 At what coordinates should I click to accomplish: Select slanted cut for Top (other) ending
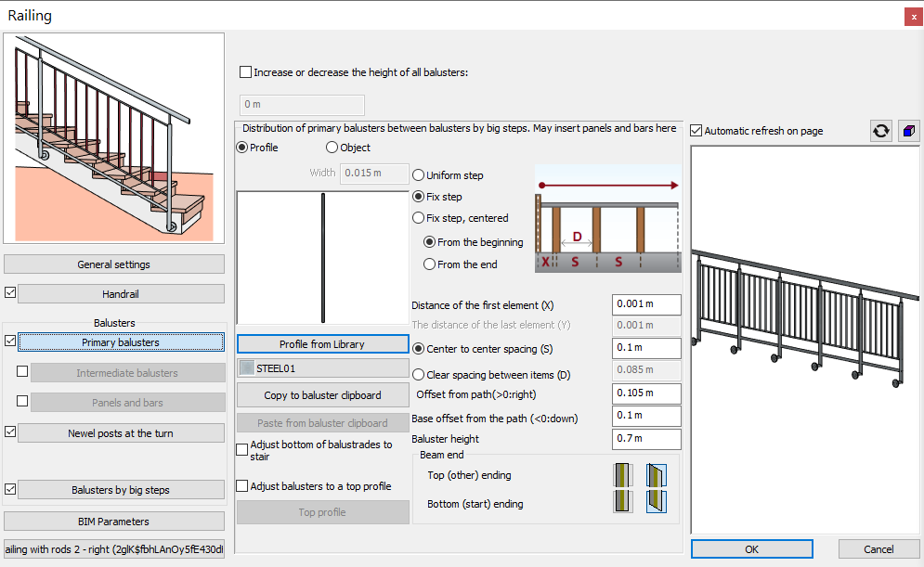pos(657,476)
